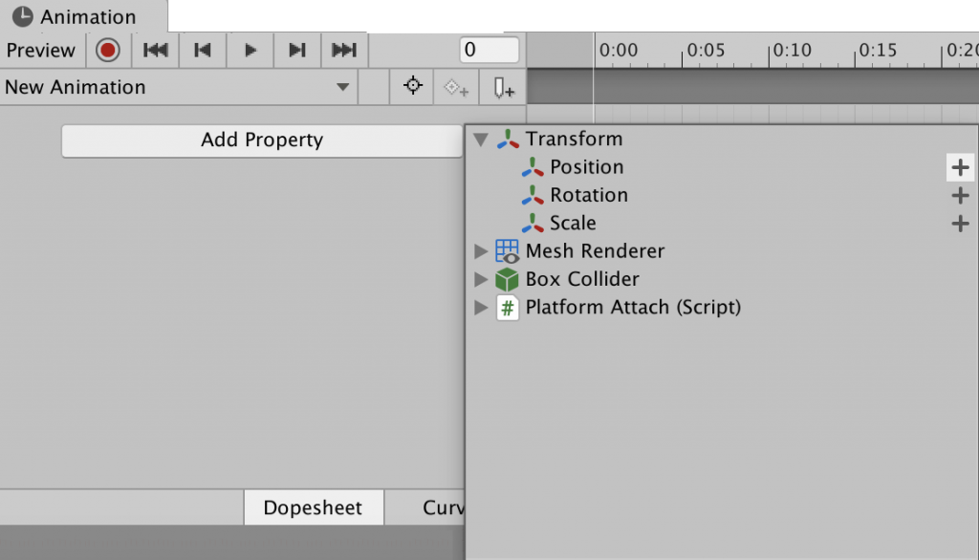Jump to first keyframe in animation
The width and height of the screenshot is (979, 560).
click(x=155, y=51)
